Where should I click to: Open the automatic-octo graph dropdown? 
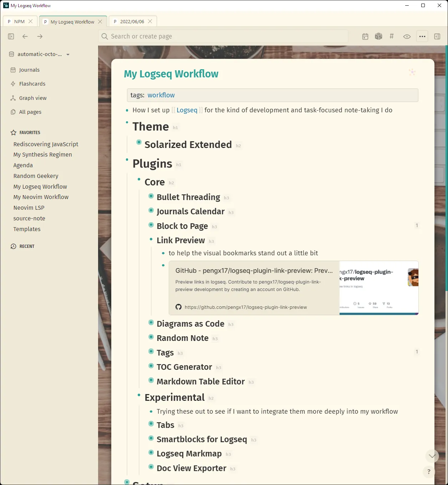[x=39, y=54]
